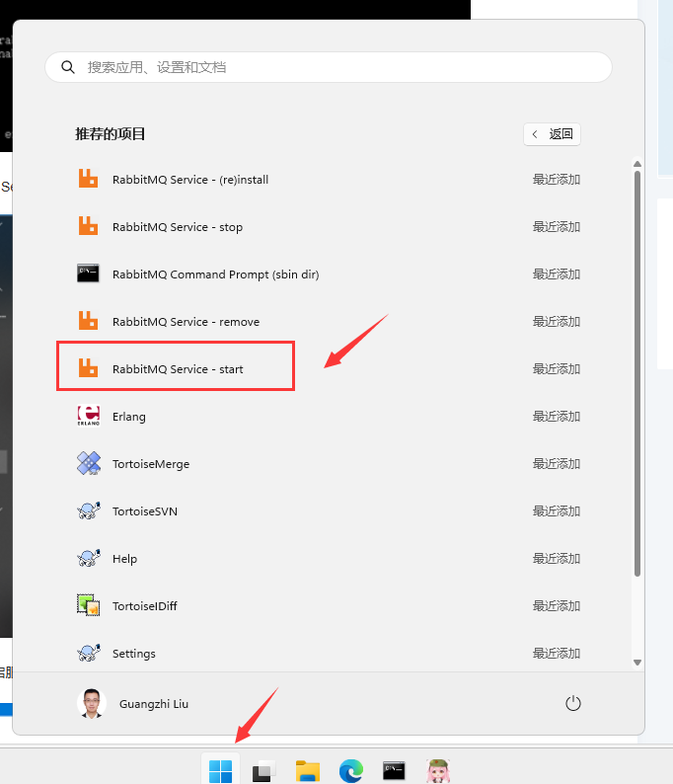
Task: Click the RabbitMQ Service - remove icon
Action: [x=89, y=321]
